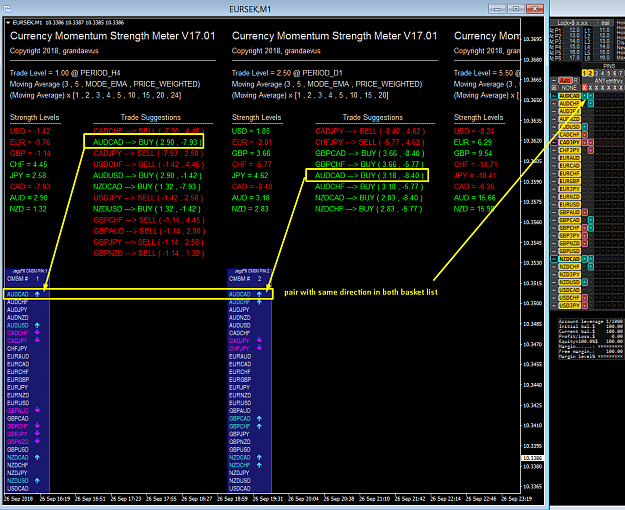Click AUDCAD in CMSM # 2 list
This screenshot has width=625, height=510.
click(240, 294)
